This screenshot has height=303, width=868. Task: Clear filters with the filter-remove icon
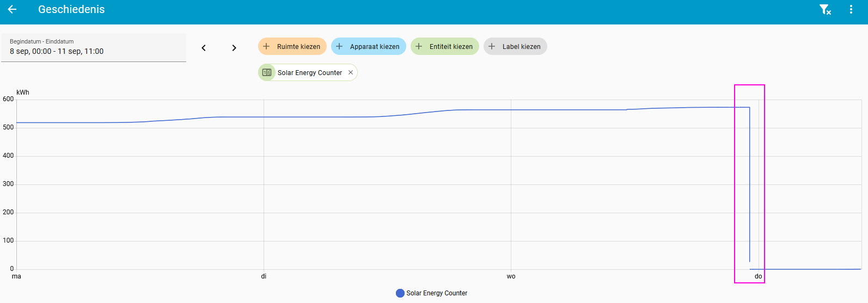[825, 9]
